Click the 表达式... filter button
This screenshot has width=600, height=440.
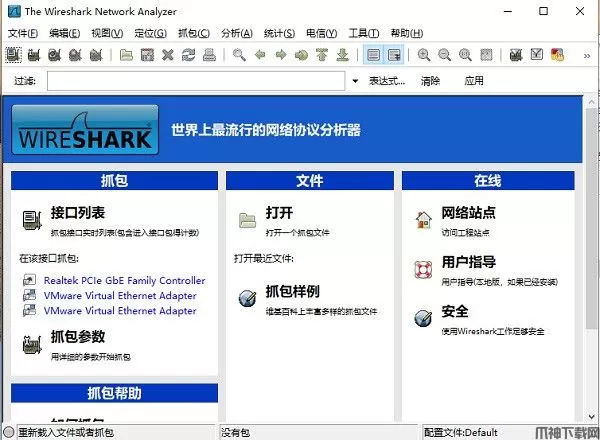click(x=388, y=80)
